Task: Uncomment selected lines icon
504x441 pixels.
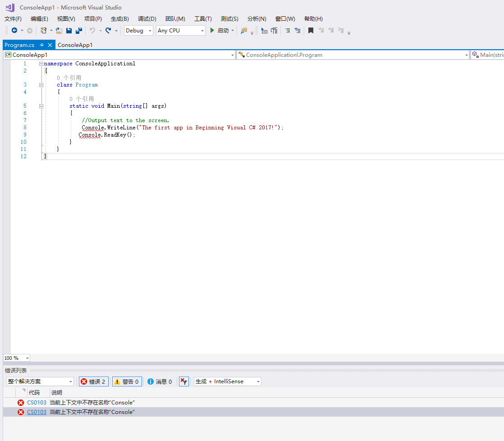Action: pos(298,31)
